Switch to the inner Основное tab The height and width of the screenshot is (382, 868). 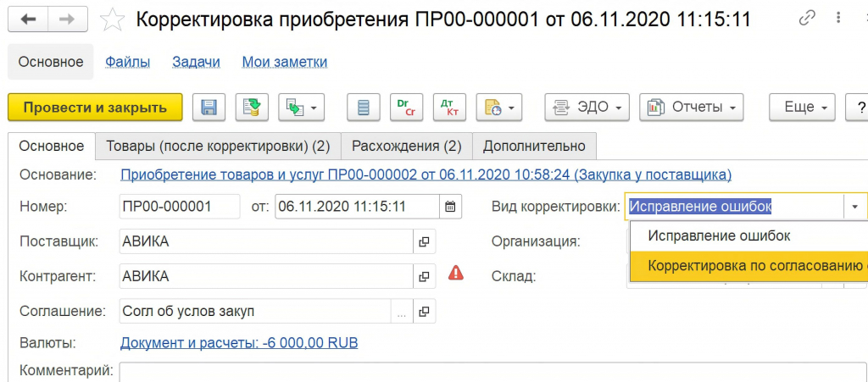(52, 146)
